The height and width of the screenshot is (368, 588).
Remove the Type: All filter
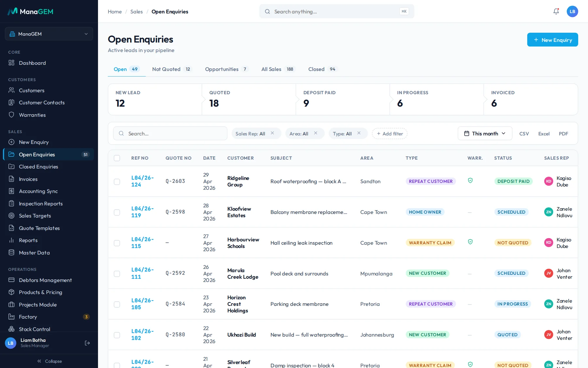[359, 133]
